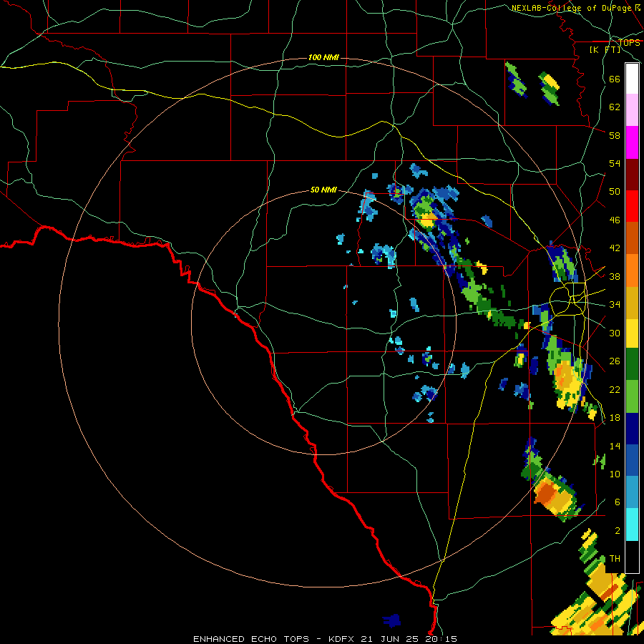644x644 pixels.
Task: Click the 62 scale label
Action: point(615,107)
